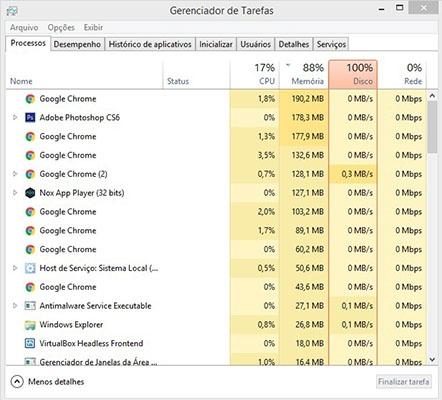Expand Nox App Player process group
Viewport: 442px width, 400px height.
click(15, 193)
